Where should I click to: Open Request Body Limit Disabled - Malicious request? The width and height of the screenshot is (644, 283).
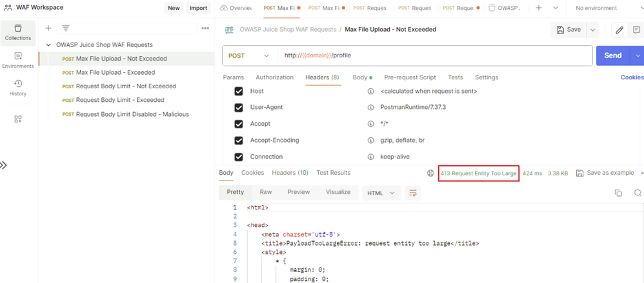point(126,114)
